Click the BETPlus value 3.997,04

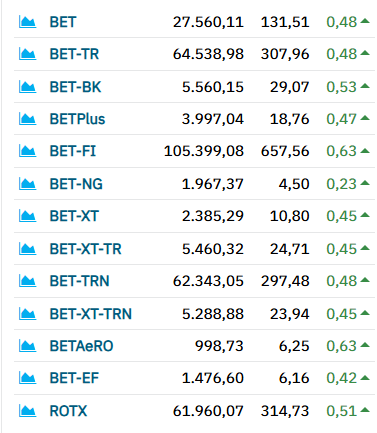pyautogui.click(x=213, y=119)
